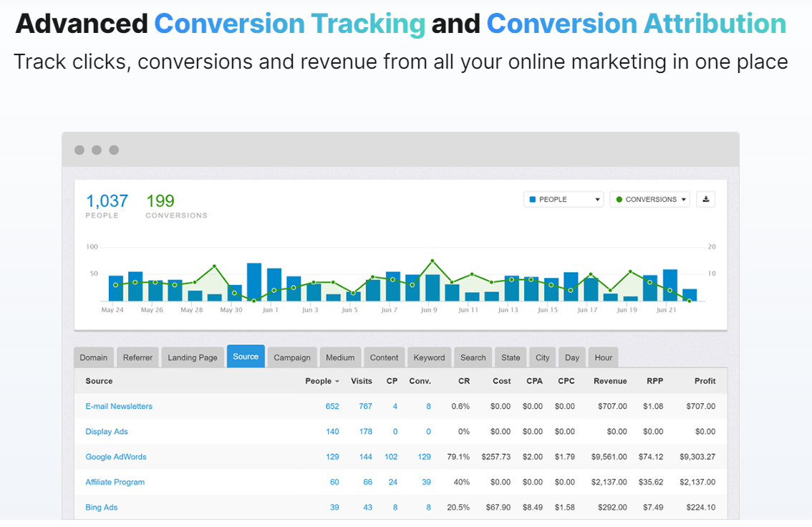Click the Jun 1 axis label

pyautogui.click(x=271, y=310)
